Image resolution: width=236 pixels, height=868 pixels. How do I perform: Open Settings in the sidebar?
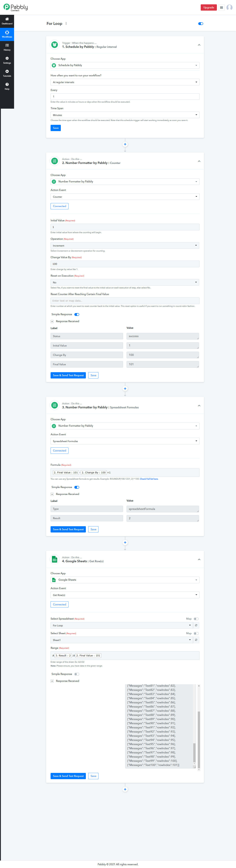point(7,60)
